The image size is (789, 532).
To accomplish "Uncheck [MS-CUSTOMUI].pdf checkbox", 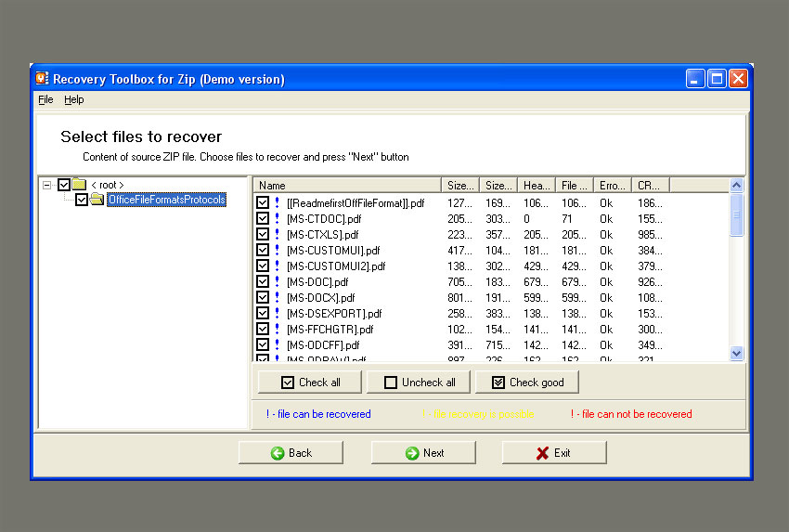I will (263, 250).
